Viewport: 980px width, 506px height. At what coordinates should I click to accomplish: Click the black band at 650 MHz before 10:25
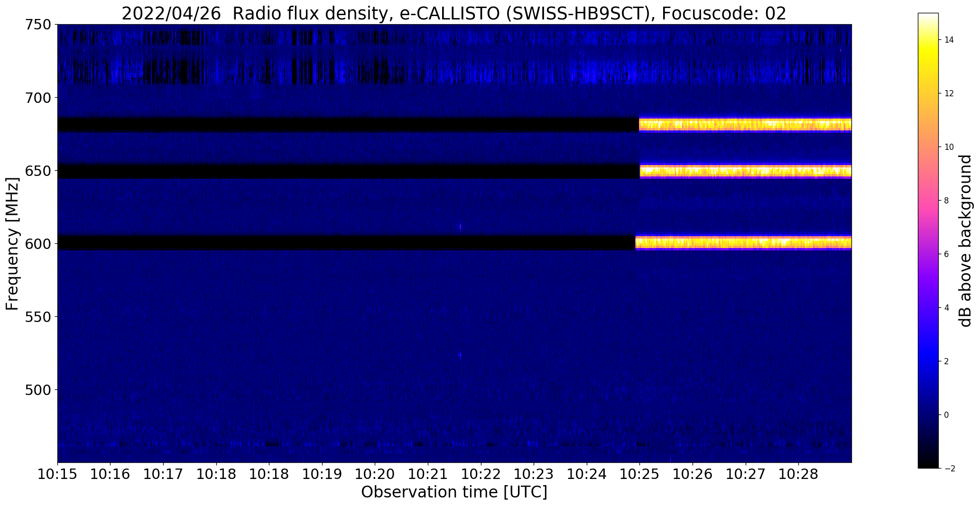coord(349,171)
